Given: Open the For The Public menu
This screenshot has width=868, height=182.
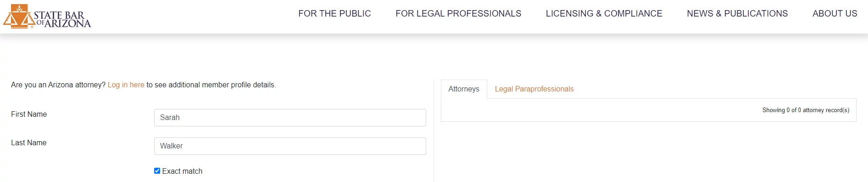Looking at the screenshot, I should click(334, 14).
